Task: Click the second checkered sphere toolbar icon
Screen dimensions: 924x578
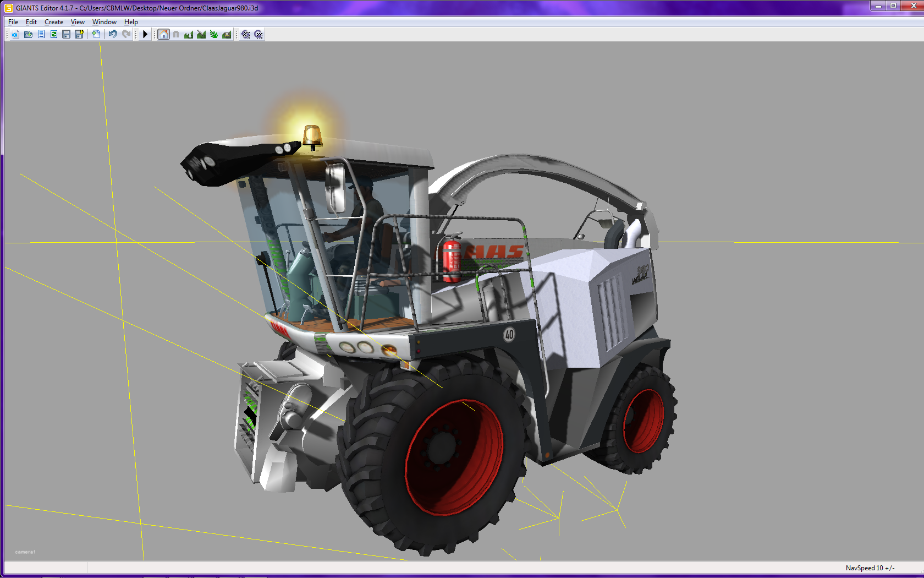Action: pyautogui.click(x=258, y=34)
